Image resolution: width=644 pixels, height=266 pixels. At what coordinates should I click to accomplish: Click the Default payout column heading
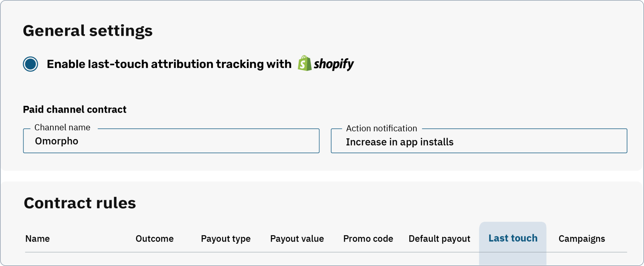point(439,238)
